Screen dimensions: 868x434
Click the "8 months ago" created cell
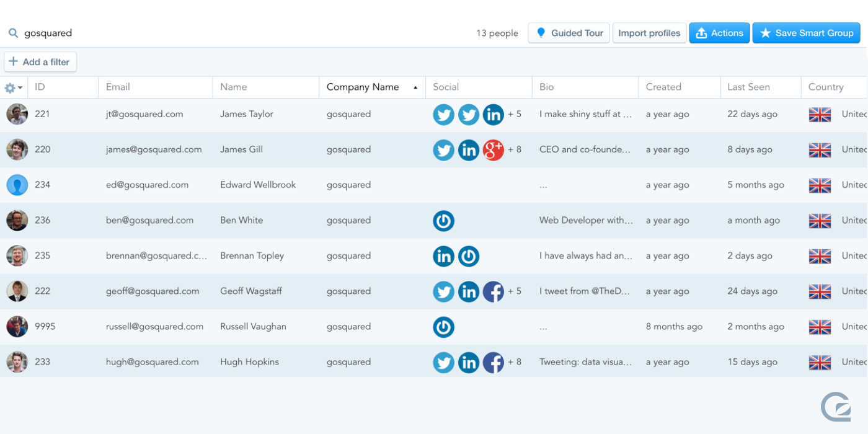click(x=674, y=327)
